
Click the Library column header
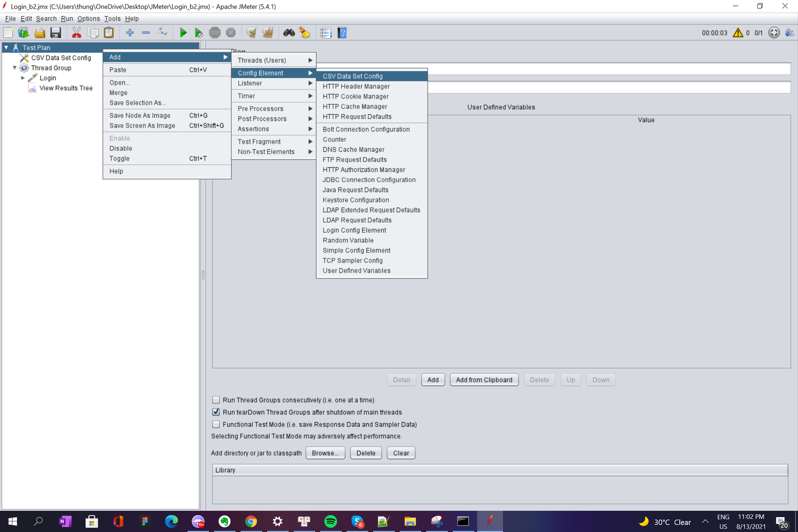pos(500,470)
